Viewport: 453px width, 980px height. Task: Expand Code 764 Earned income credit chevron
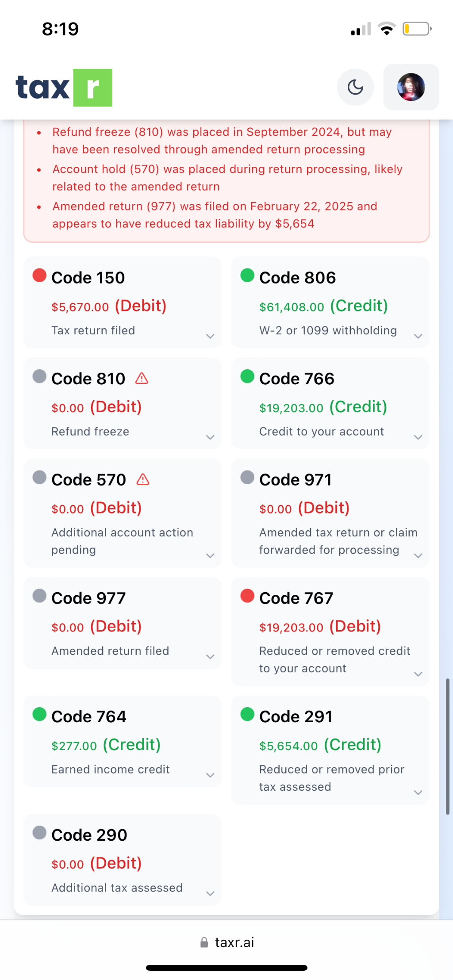[x=210, y=775]
